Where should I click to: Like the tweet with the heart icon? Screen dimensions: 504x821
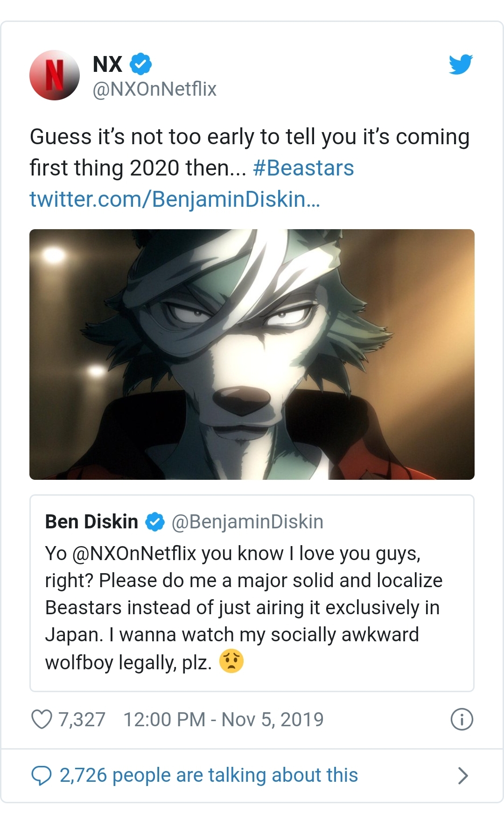(x=42, y=719)
